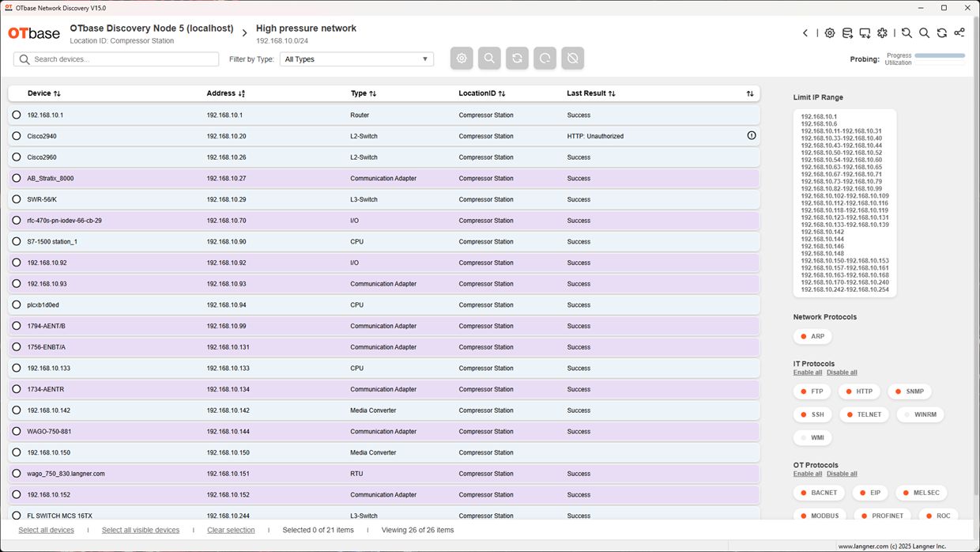
Task: Select the Cisco2960 device radio
Action: 17,157
